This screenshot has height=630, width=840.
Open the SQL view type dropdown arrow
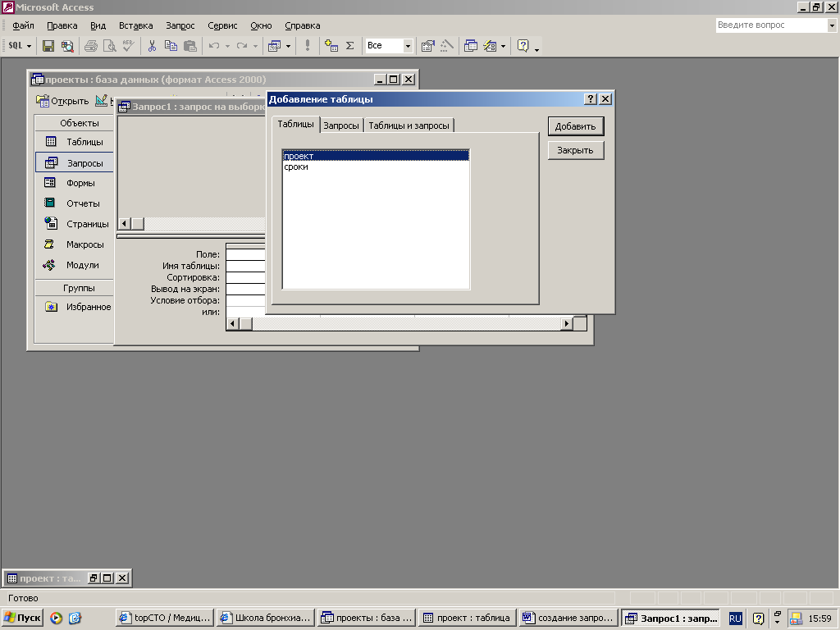click(29, 46)
